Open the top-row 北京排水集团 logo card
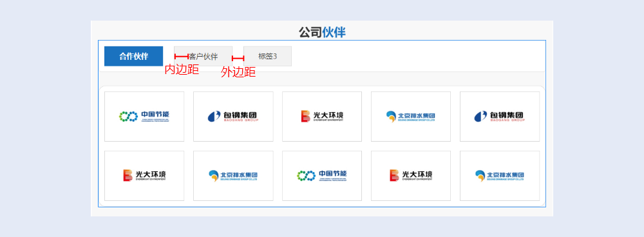644x237 pixels. click(411, 117)
